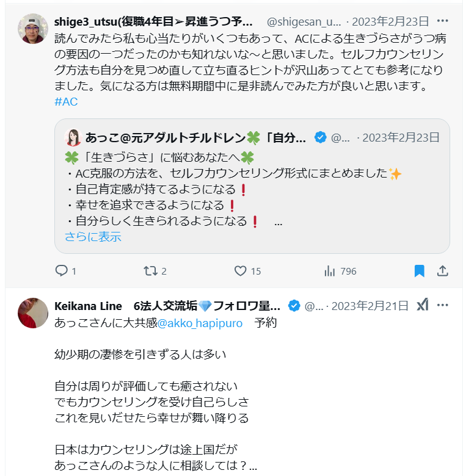Like the shige3_utsu tweet

click(241, 270)
